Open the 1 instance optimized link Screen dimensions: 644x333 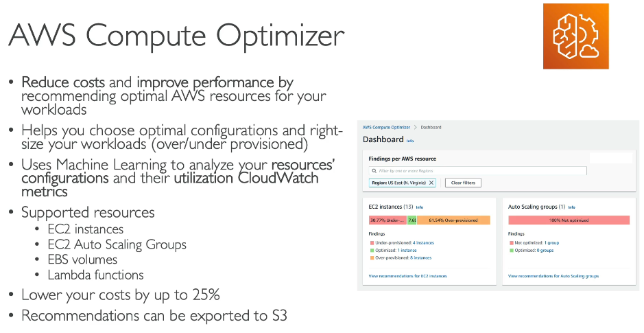407,251
